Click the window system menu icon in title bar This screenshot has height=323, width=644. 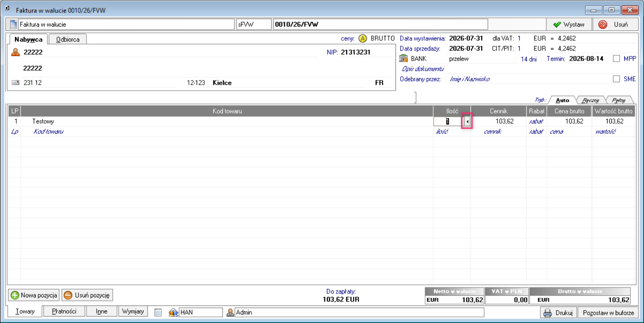[7, 8]
